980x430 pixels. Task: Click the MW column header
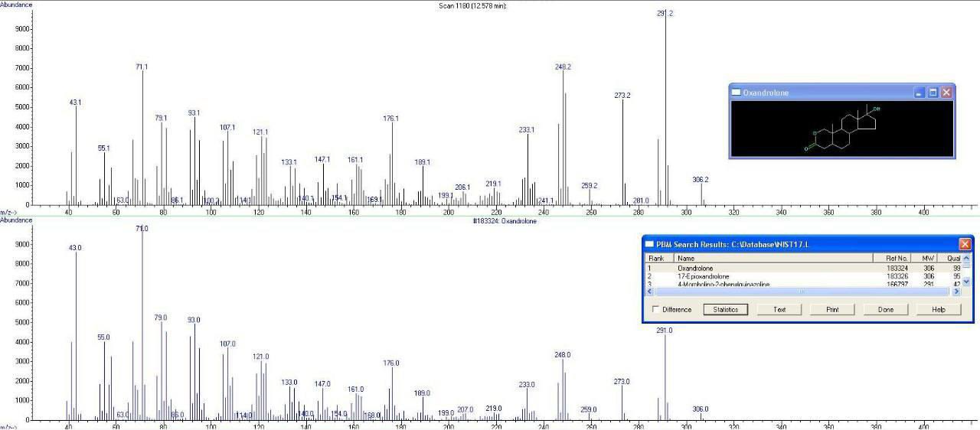click(x=930, y=259)
